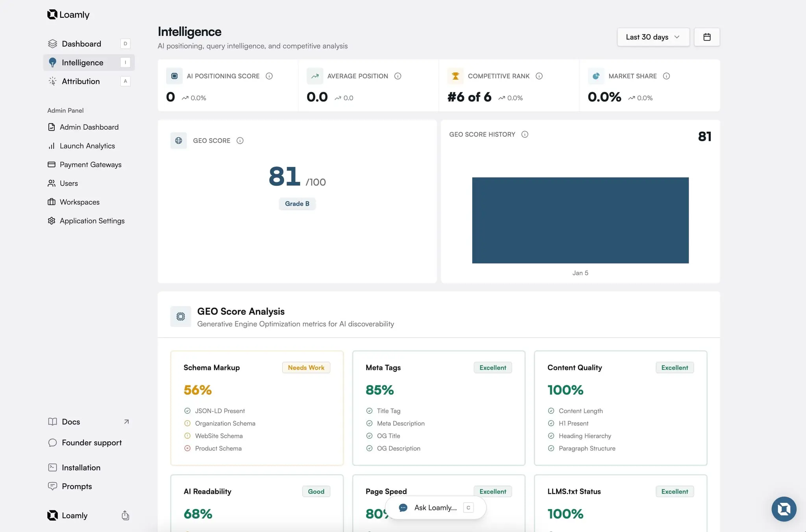Click the Average Position trend icon
Viewport: 806px width, 532px height.
click(315, 76)
